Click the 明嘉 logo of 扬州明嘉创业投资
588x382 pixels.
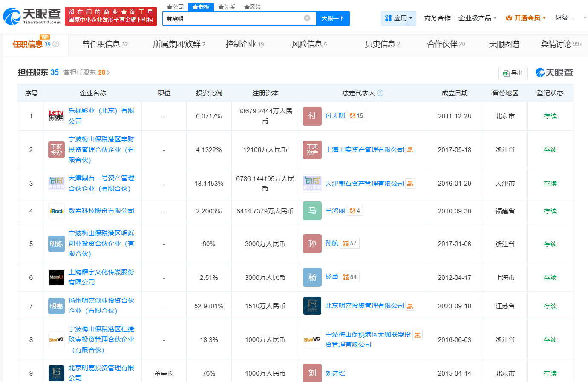[56, 305]
